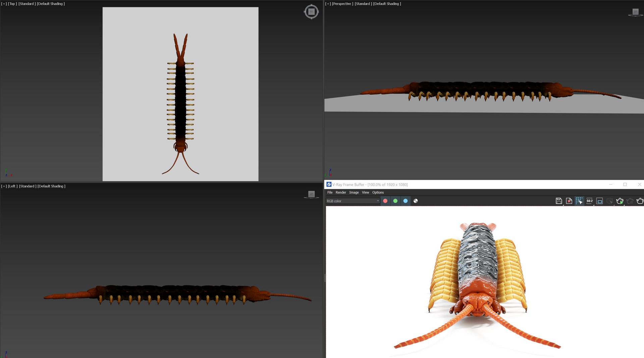Switch to alpha channel view

[416, 201]
